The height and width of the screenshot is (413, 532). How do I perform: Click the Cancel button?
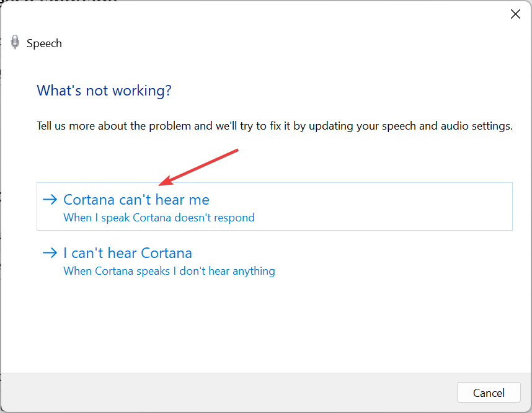(x=489, y=393)
